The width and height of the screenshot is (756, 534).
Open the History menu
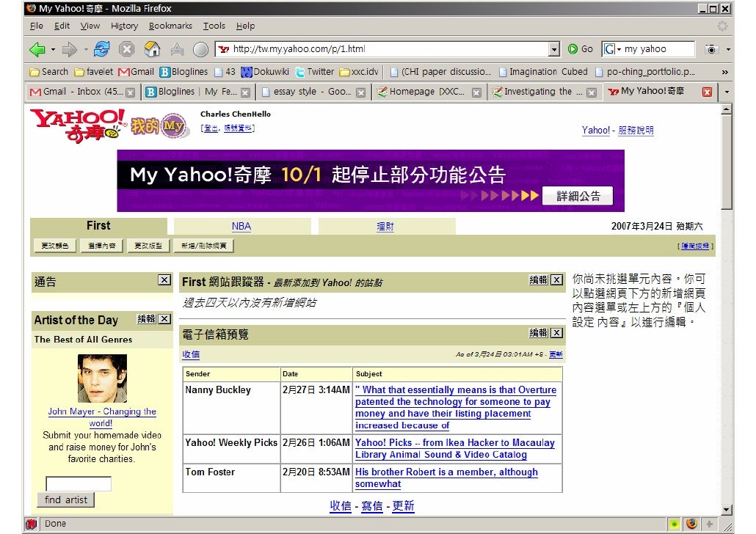click(x=124, y=26)
